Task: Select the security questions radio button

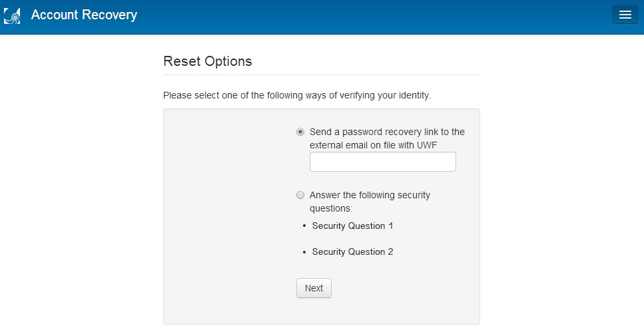Action: coord(300,195)
